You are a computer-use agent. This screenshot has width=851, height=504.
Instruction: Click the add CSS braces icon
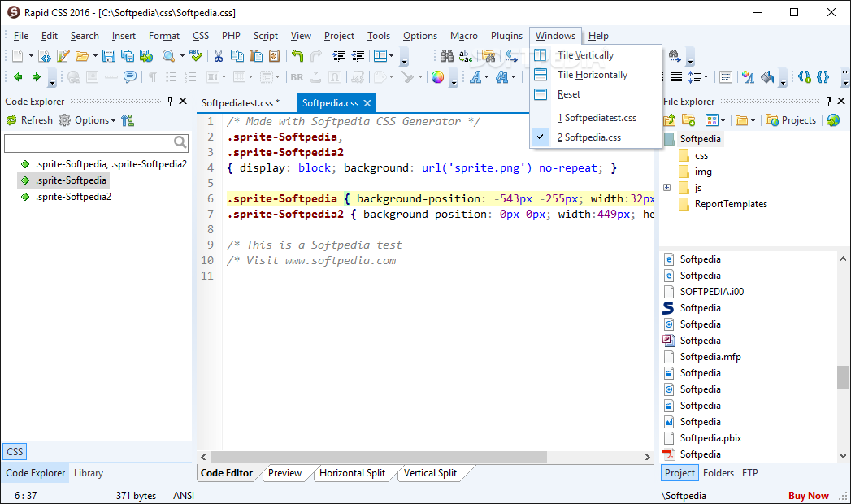point(805,77)
